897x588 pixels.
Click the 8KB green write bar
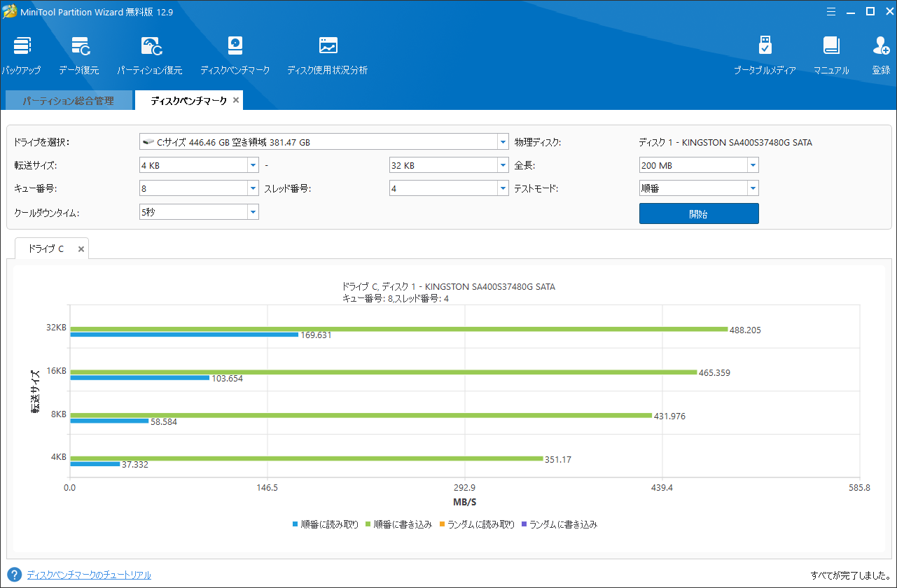361,415
